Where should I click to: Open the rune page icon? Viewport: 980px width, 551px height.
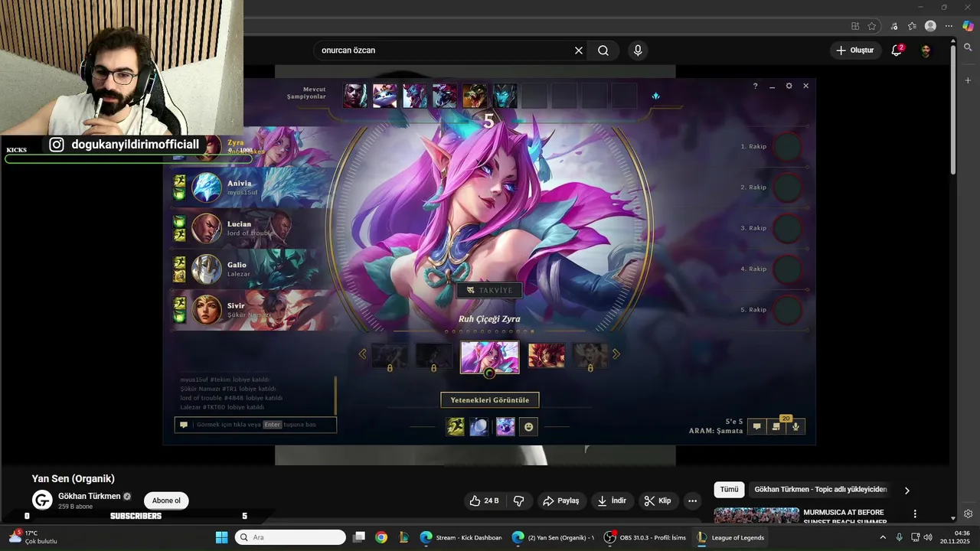point(505,426)
